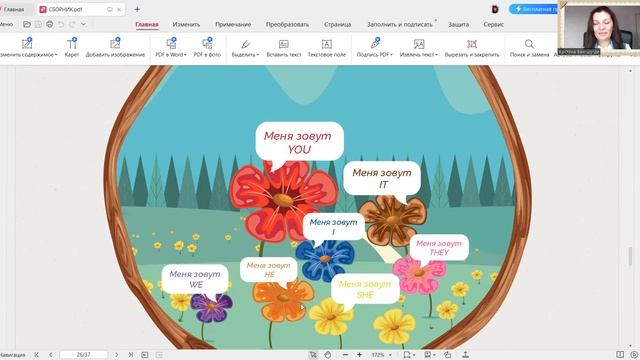Activate the select cursor tool

point(313,355)
